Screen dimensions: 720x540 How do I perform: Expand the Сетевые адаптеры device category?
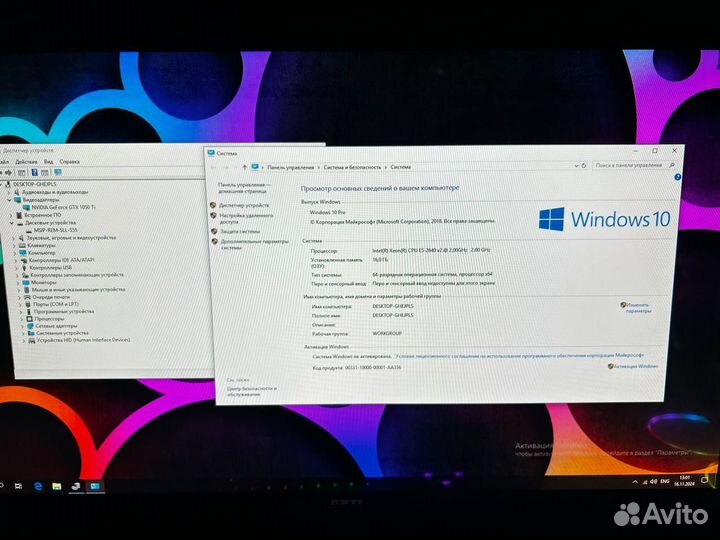(x=21, y=326)
